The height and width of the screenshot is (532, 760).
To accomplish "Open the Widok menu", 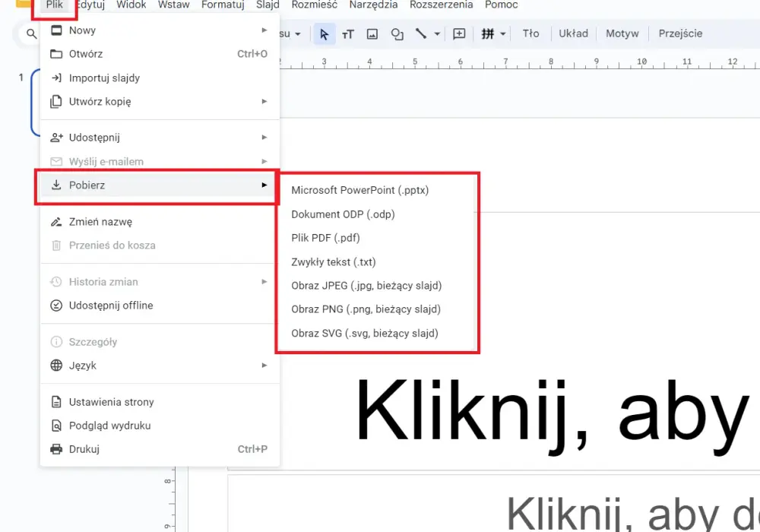I will coord(131,5).
